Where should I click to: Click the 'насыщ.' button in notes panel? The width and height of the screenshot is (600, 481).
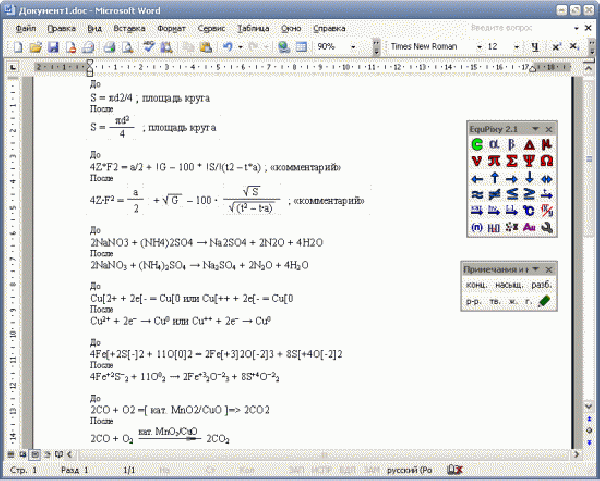(507, 285)
